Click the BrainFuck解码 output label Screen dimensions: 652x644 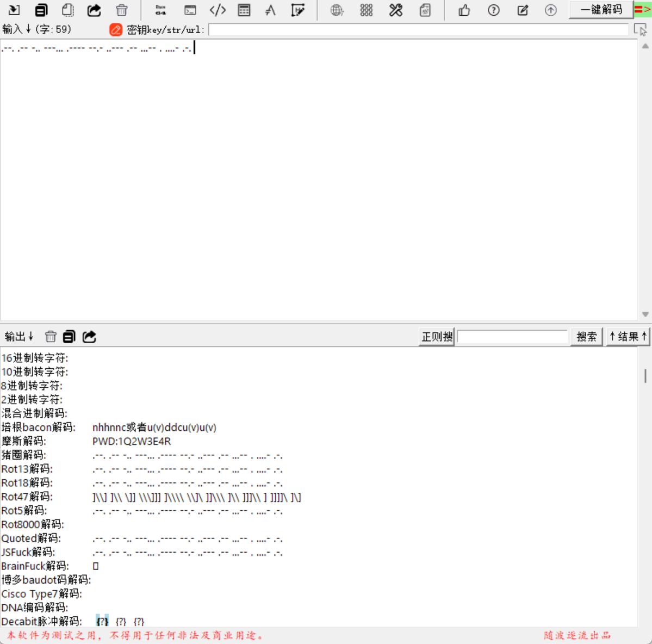(x=35, y=566)
